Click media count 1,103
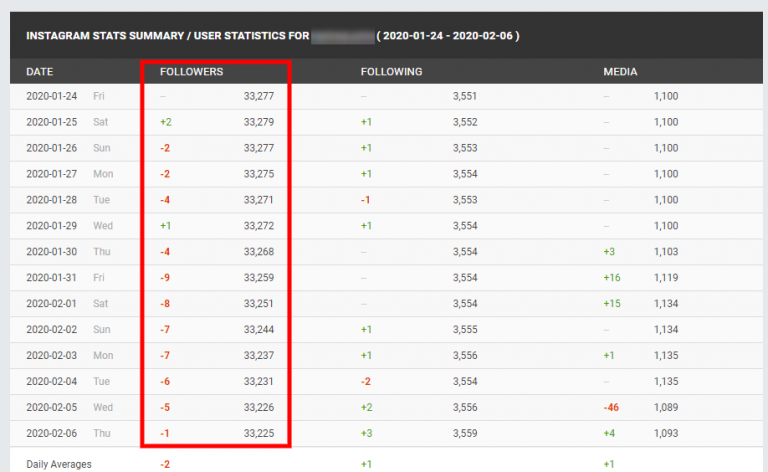Screen dimensions: 768x472 [666, 252]
